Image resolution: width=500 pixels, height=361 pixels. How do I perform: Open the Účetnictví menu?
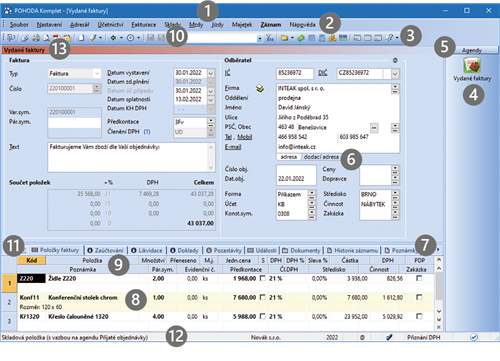[110, 25]
